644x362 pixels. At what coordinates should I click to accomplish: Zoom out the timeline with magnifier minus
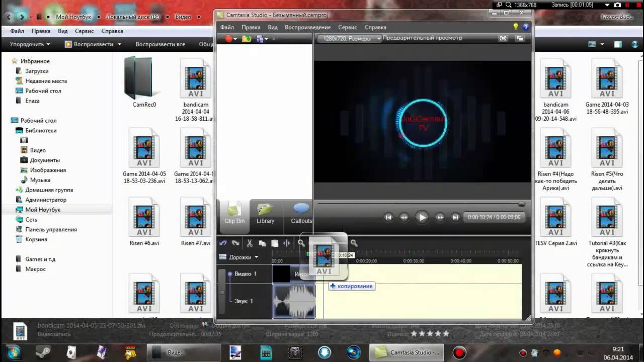tap(301, 243)
